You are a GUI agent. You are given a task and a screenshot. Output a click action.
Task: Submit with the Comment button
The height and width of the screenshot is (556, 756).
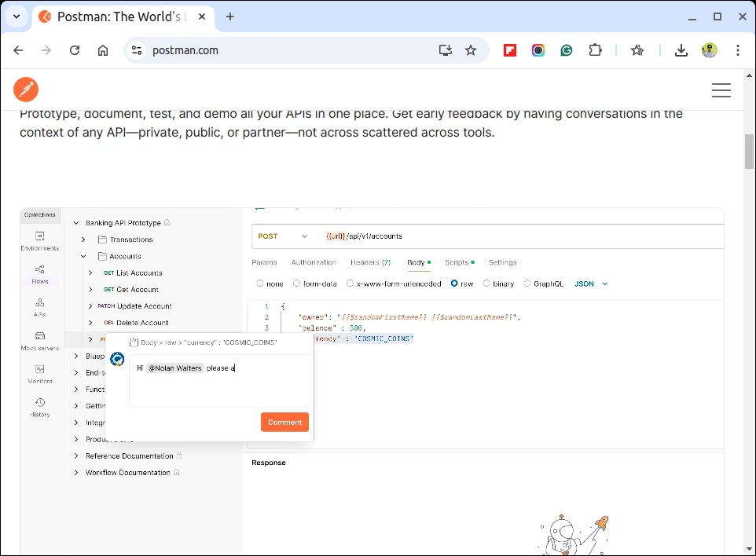coord(285,422)
